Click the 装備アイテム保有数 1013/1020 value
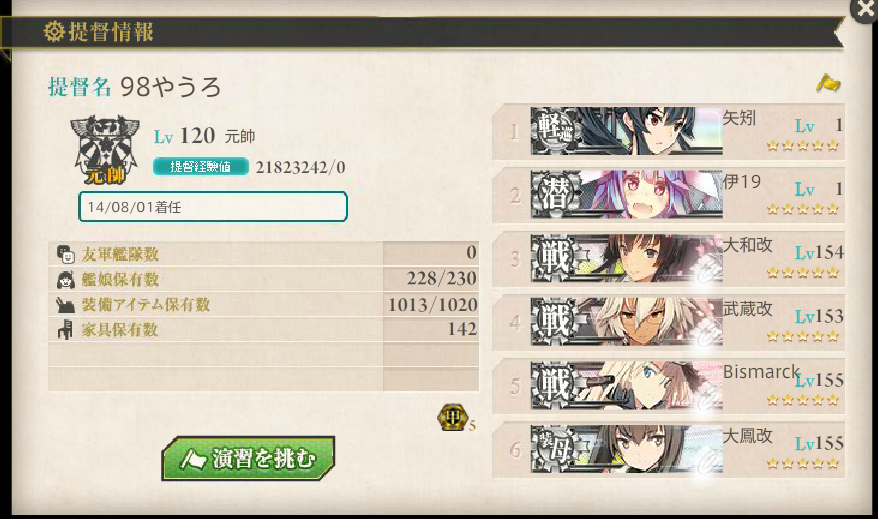This screenshot has width=878, height=519. [x=432, y=305]
